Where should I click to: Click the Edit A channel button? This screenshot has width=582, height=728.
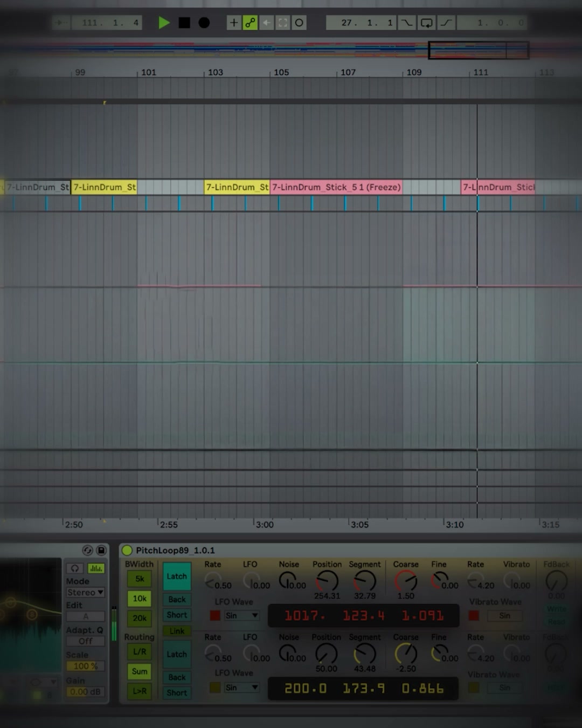click(x=85, y=616)
